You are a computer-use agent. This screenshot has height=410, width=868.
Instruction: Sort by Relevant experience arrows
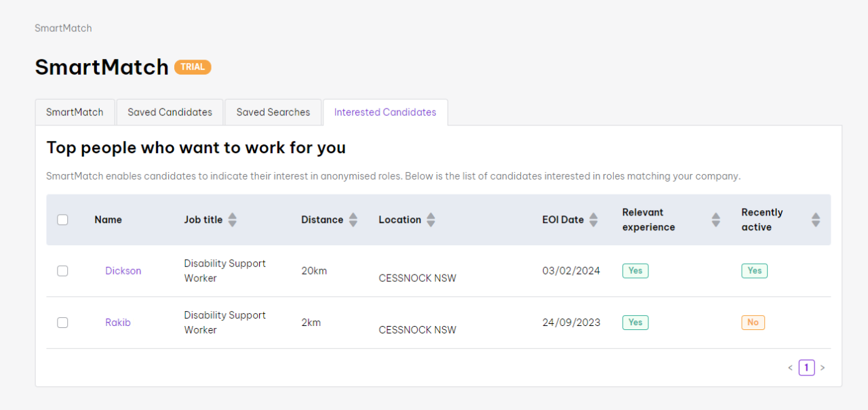[715, 220]
